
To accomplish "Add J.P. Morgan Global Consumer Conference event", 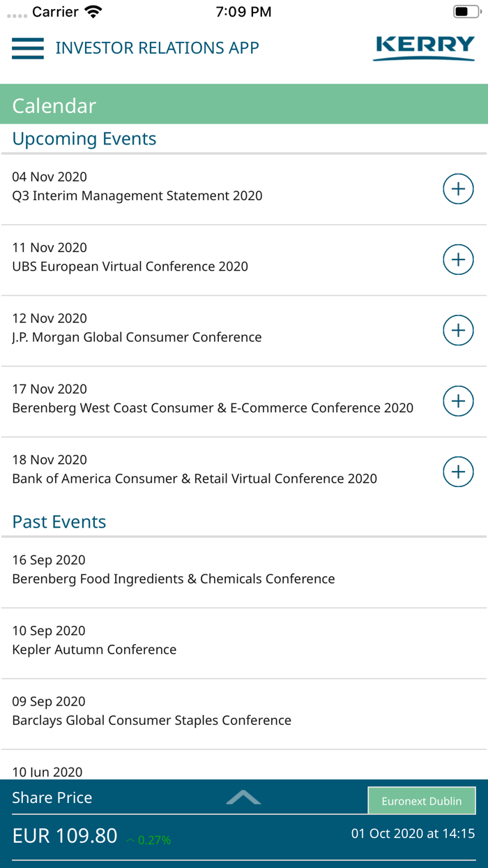I will pyautogui.click(x=458, y=329).
